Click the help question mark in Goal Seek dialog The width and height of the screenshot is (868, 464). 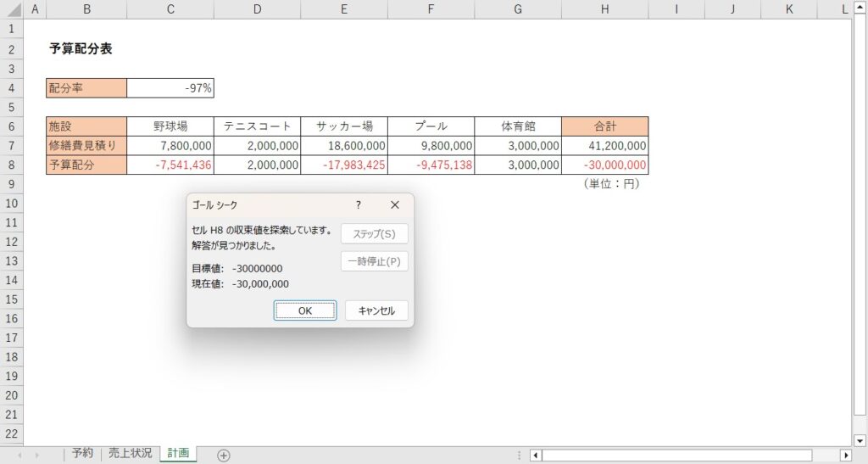tap(359, 205)
